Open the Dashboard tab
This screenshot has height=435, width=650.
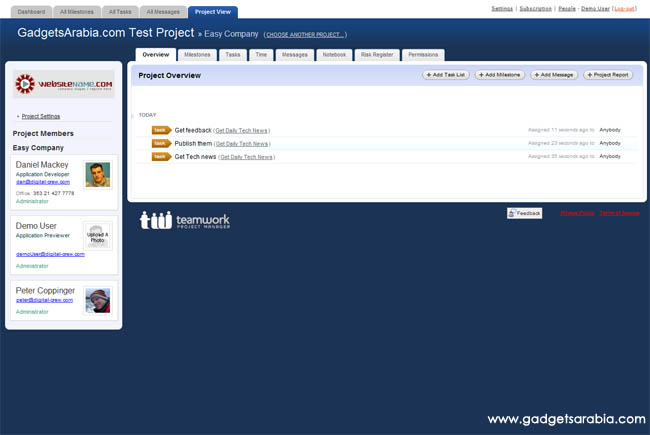(31, 12)
